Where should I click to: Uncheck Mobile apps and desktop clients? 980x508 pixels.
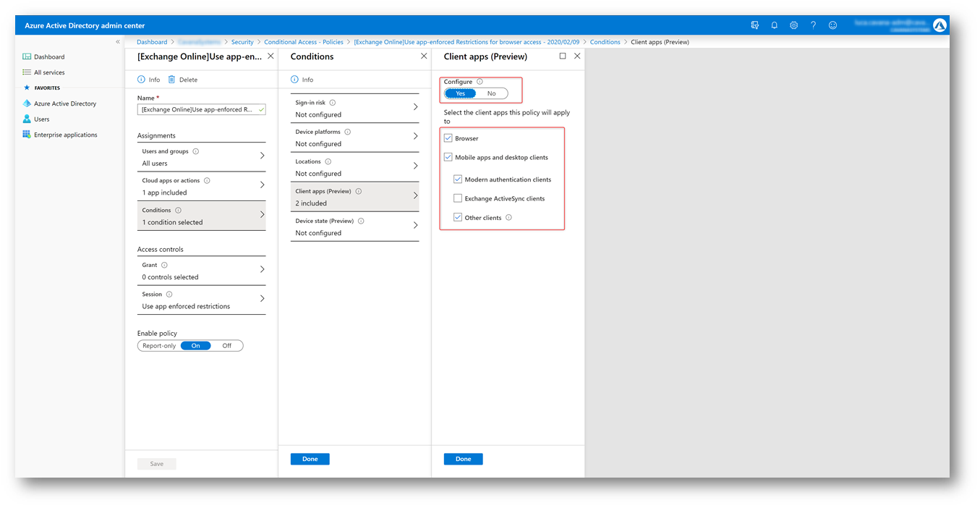pos(448,157)
